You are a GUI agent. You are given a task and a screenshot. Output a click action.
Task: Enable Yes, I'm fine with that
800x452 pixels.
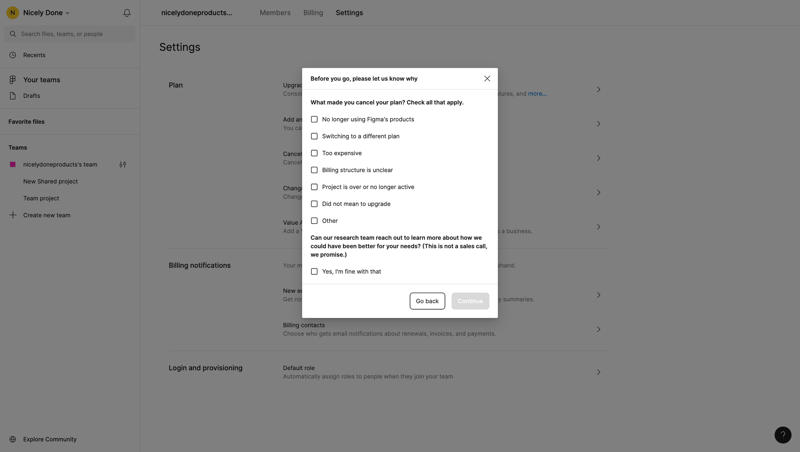314,271
